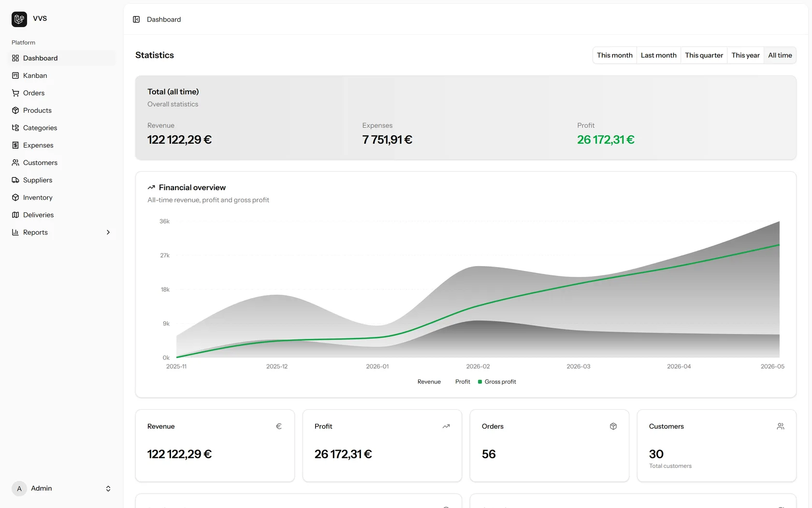Image resolution: width=812 pixels, height=508 pixels.
Task: Navigate to Products
Action: [x=62, y=110]
